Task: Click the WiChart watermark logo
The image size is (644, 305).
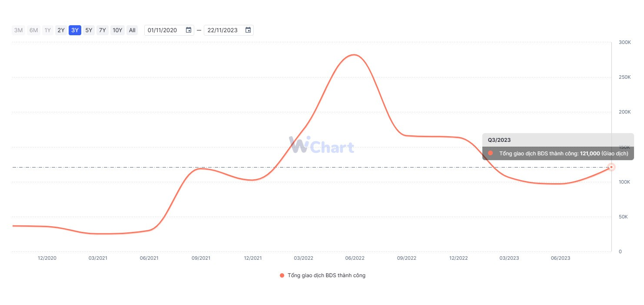Action: pyautogui.click(x=322, y=145)
